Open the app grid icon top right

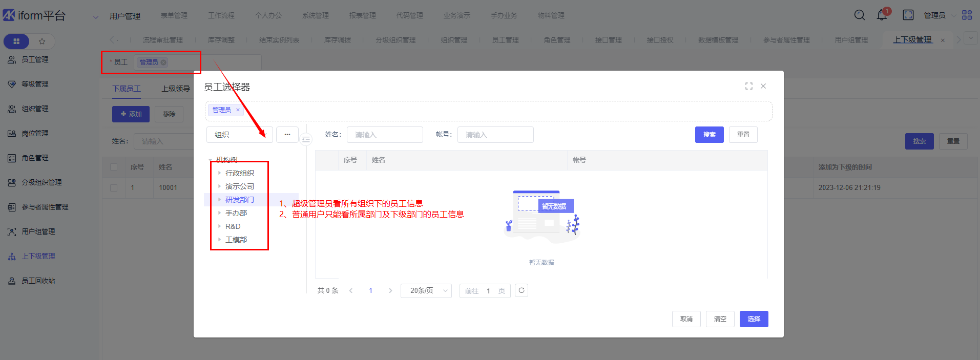tap(967, 15)
